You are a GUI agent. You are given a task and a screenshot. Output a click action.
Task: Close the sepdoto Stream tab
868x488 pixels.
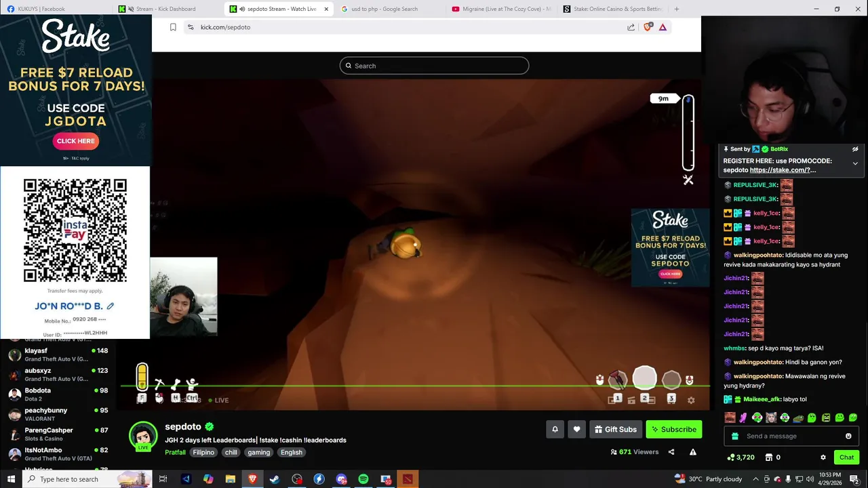tap(326, 9)
